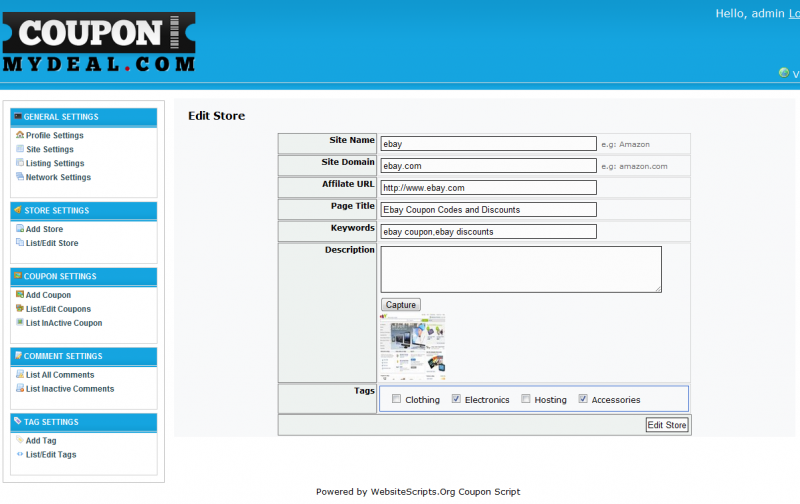Open List/Edit Tags page
800x504 pixels.
pyautogui.click(x=51, y=455)
